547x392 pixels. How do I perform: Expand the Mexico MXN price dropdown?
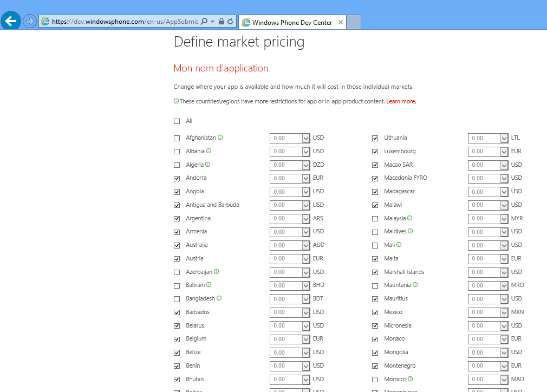[x=504, y=312]
